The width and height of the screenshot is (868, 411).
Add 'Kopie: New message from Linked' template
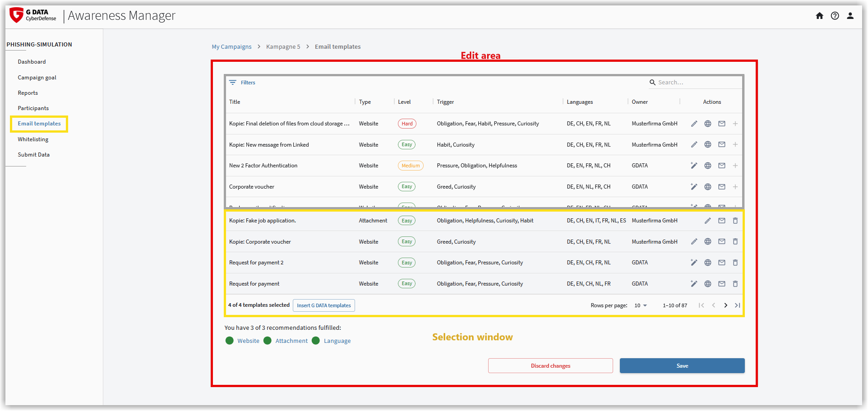coord(735,145)
